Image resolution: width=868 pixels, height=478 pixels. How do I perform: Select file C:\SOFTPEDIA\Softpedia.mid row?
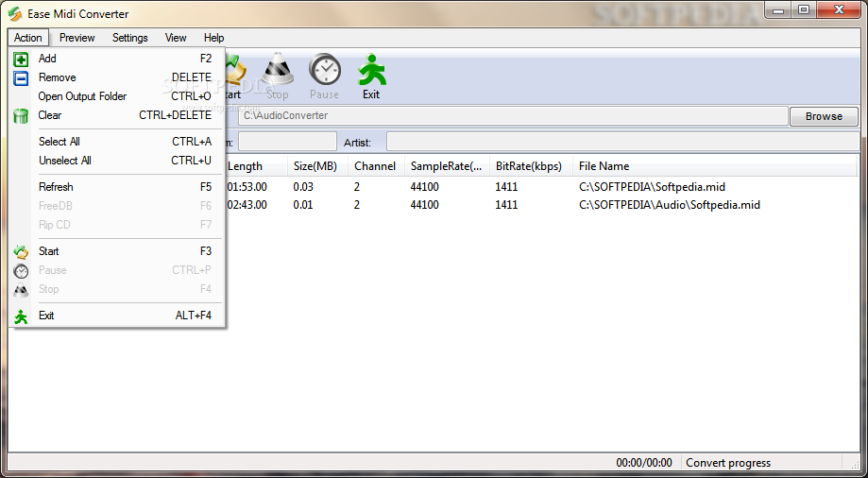click(652, 187)
